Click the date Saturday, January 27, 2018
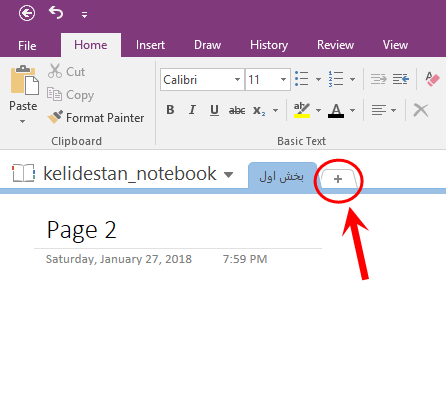446x408 pixels. click(119, 259)
